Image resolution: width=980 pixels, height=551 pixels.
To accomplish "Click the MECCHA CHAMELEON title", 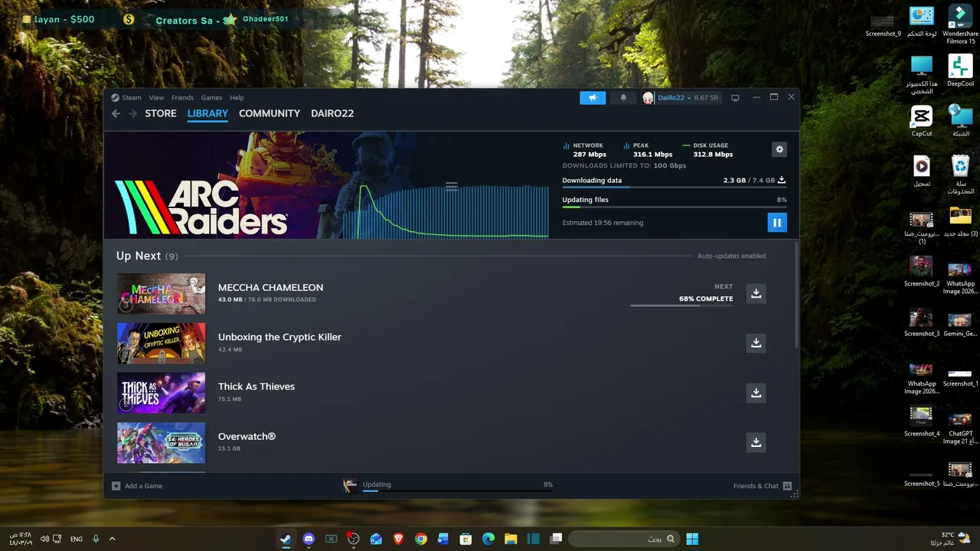I will click(270, 288).
